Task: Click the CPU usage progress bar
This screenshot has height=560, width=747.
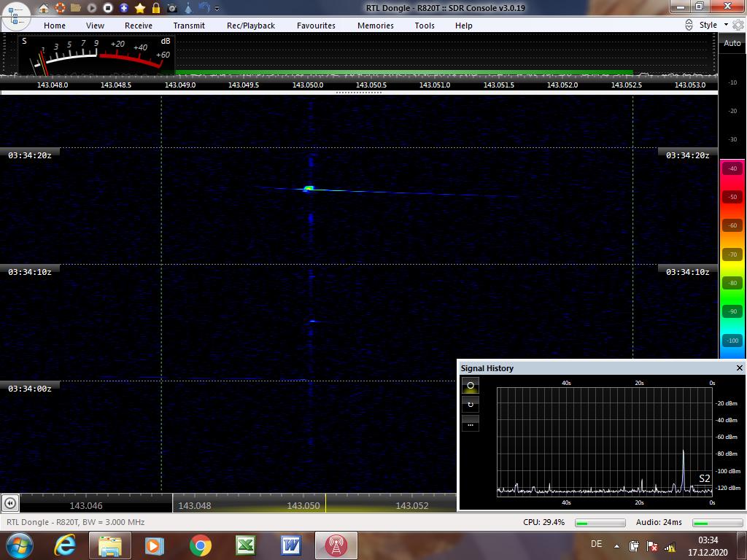Action: click(x=600, y=523)
